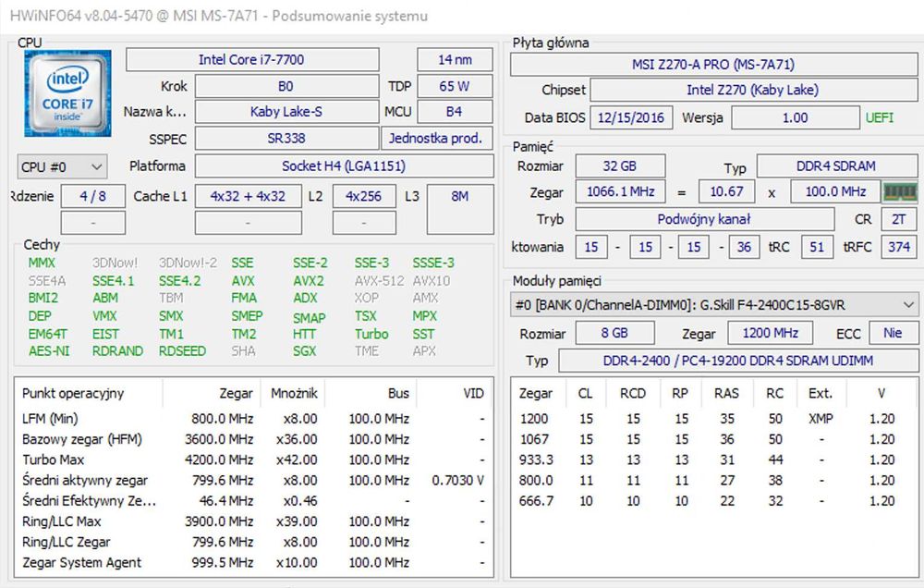Select the Średni aktywny zegar row
924x588 pixels.
pos(253,481)
